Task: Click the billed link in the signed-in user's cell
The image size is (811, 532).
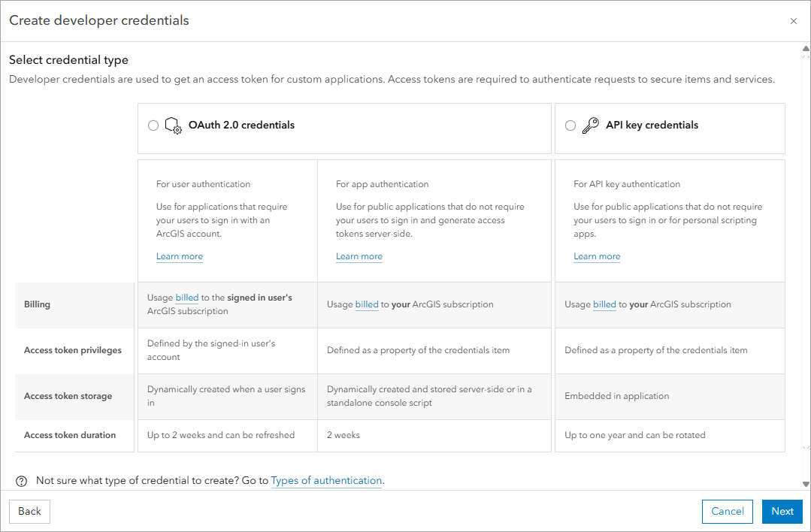Action: pos(186,297)
